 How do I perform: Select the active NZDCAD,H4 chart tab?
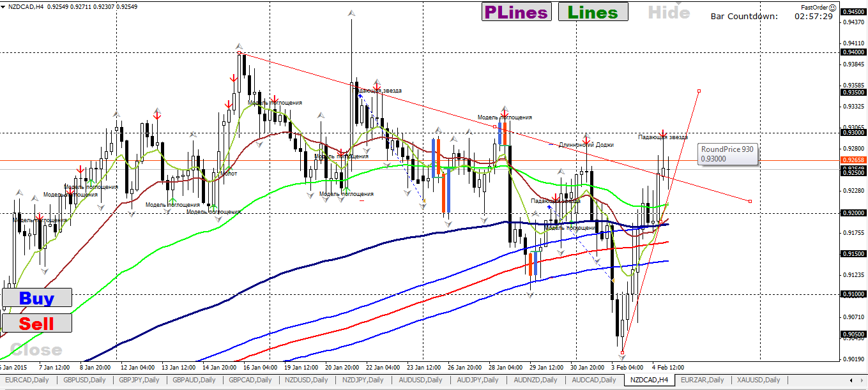point(649,380)
